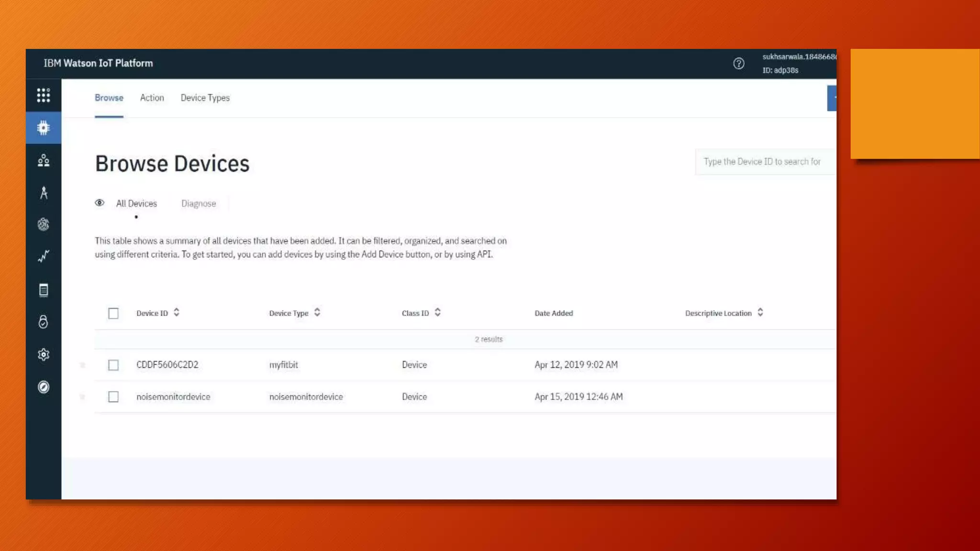Select the Devices chip icon in sidebar
This screenshot has height=551, width=980.
(44, 128)
